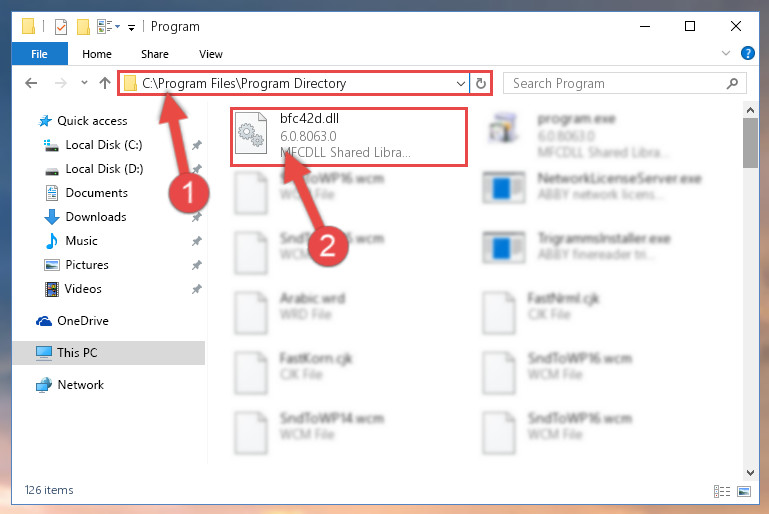
Task: Expand the ribbon with the chevron
Action: (726, 53)
